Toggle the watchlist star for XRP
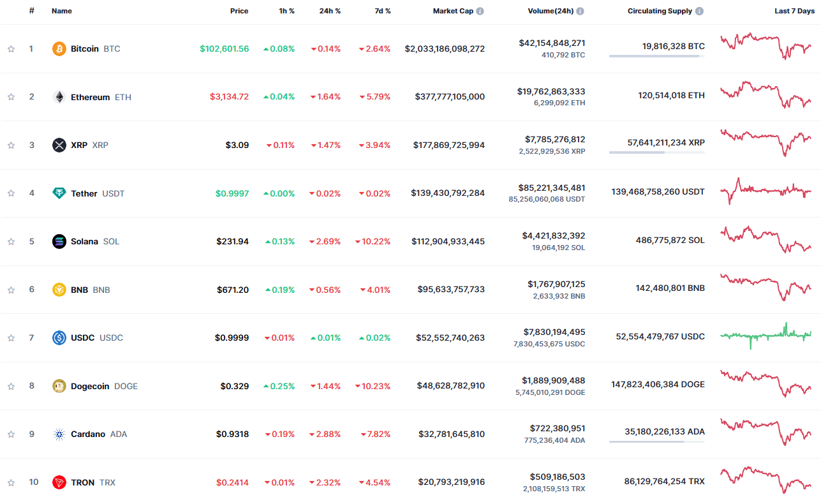 click(x=11, y=145)
